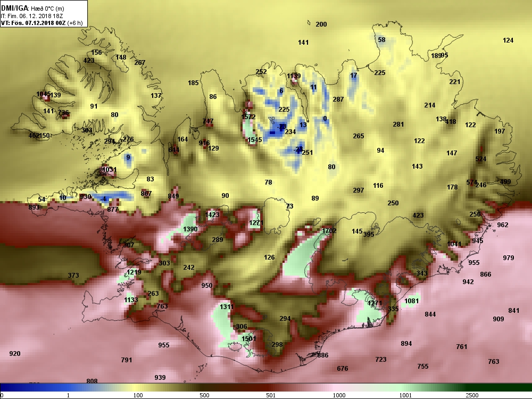Click the 'IT: Fim. 06. 12. 2018 18Z' line
The image size is (532, 399).
coord(32,16)
